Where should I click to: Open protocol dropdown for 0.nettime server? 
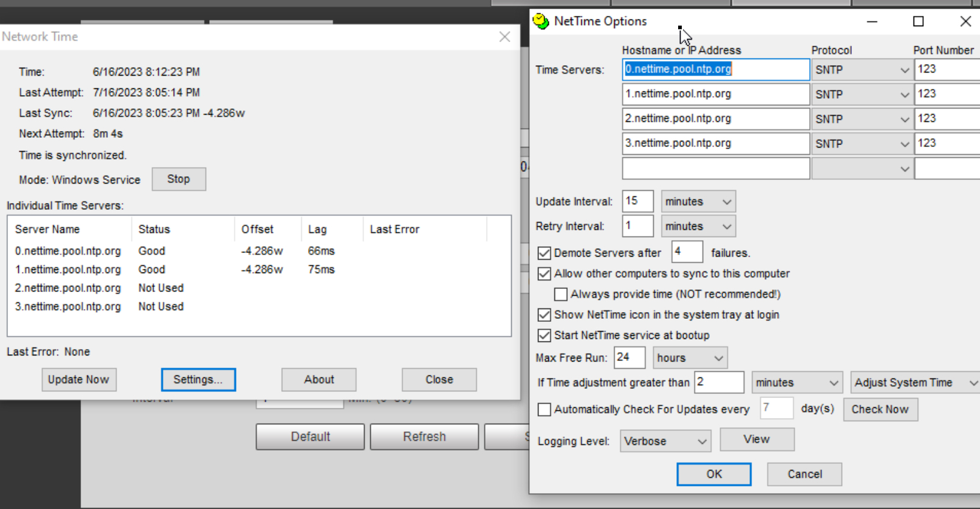tap(862, 70)
